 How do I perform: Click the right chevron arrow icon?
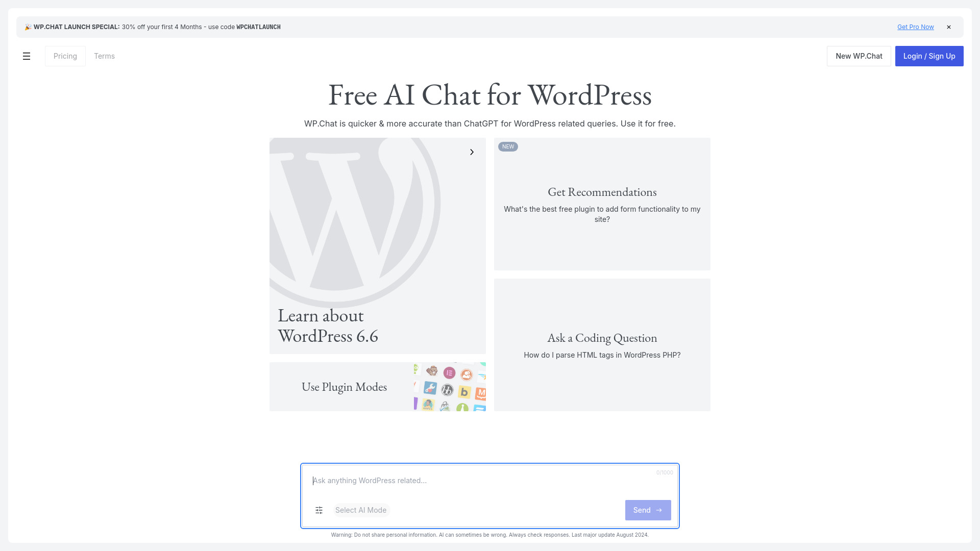pyautogui.click(x=472, y=152)
